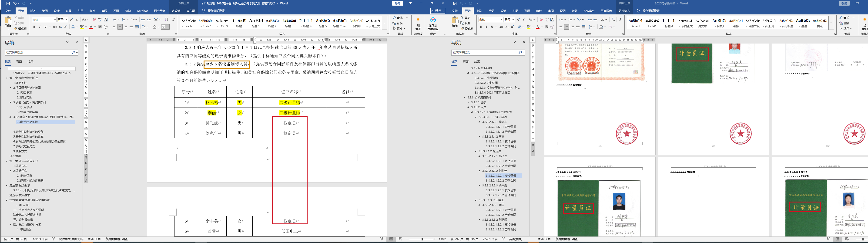Image resolution: width=868 pixels, height=243 pixels.
Task: Click Save icon in right Word window
Action: (x=455, y=3)
